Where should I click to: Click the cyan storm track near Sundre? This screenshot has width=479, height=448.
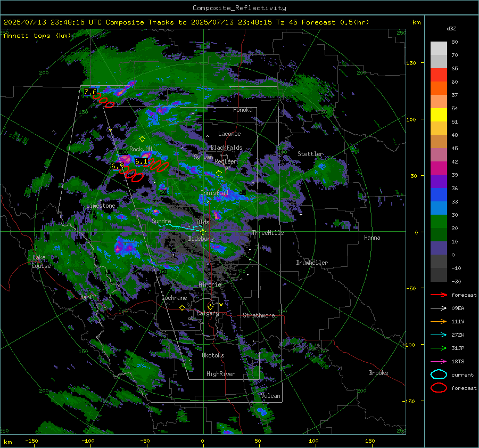pyautogui.click(x=180, y=227)
